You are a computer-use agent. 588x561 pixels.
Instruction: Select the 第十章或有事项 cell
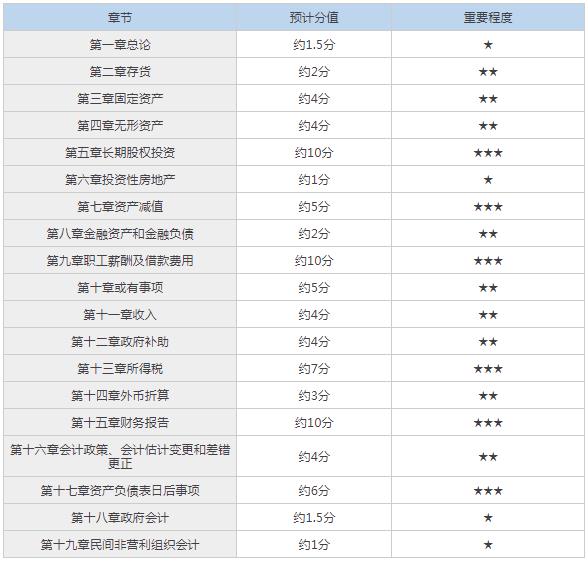tap(120, 288)
